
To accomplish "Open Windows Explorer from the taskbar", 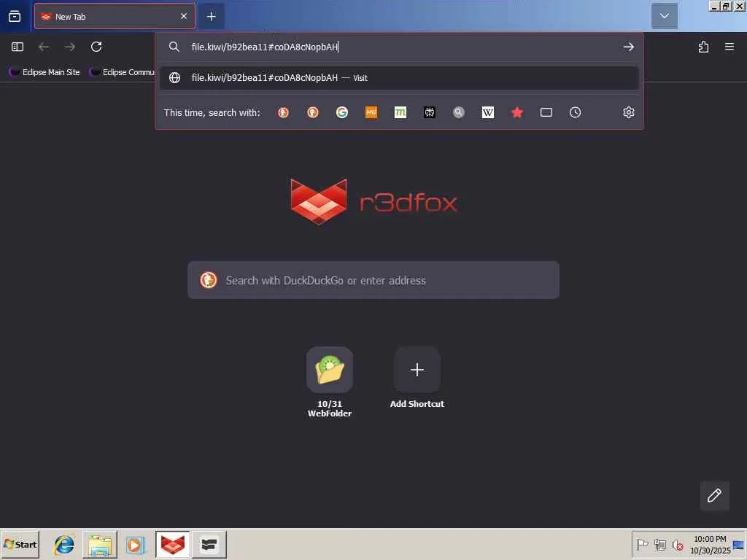I will pos(99,544).
